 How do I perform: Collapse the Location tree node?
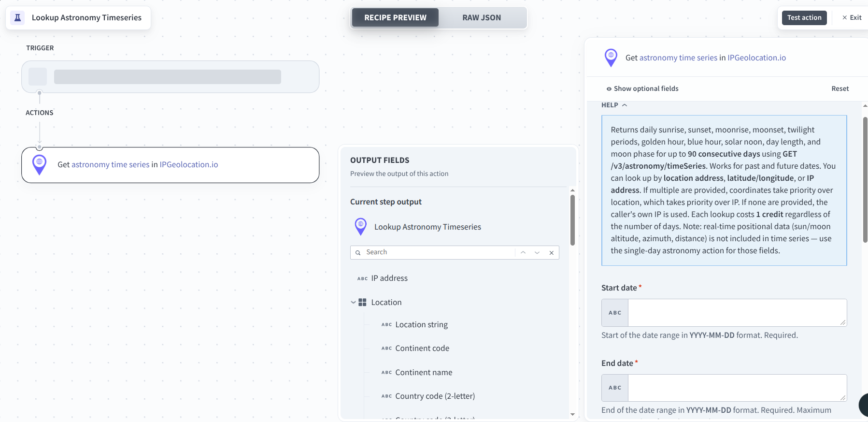pyautogui.click(x=353, y=302)
